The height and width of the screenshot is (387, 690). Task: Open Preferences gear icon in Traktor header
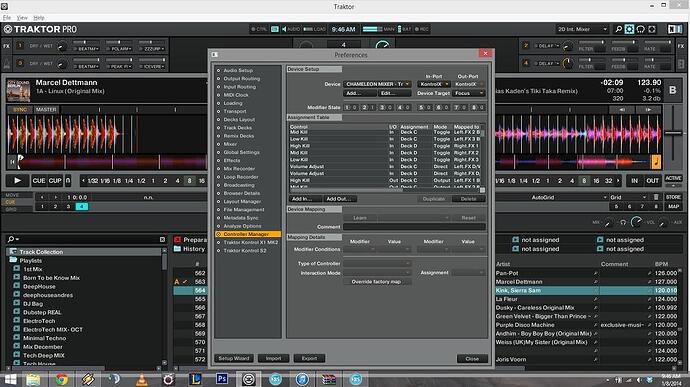pos(629,29)
